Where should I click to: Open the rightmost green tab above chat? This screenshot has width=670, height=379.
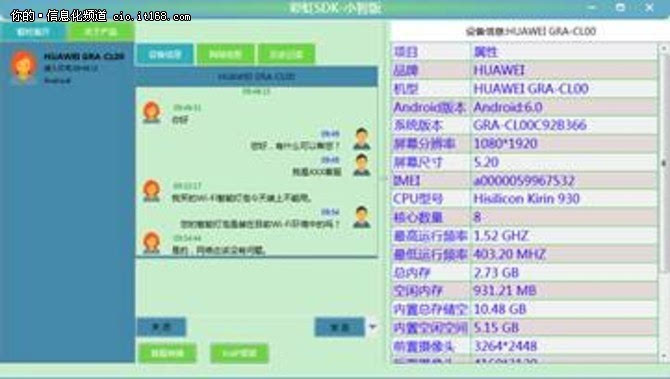286,54
